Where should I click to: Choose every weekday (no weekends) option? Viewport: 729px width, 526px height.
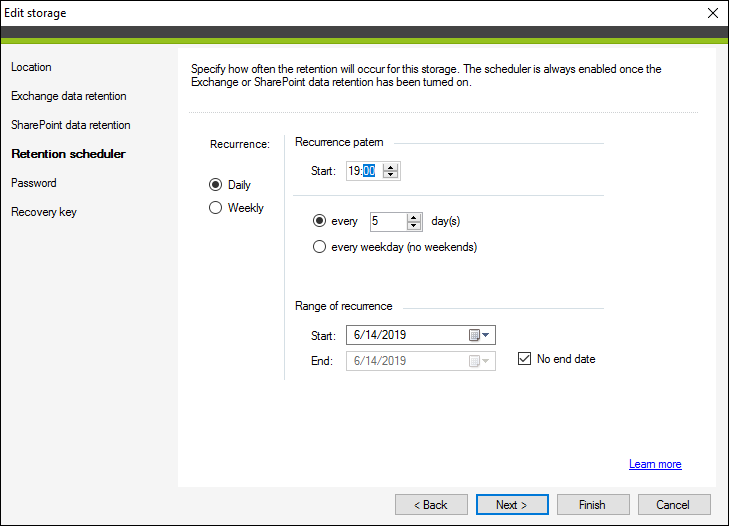[x=319, y=246]
